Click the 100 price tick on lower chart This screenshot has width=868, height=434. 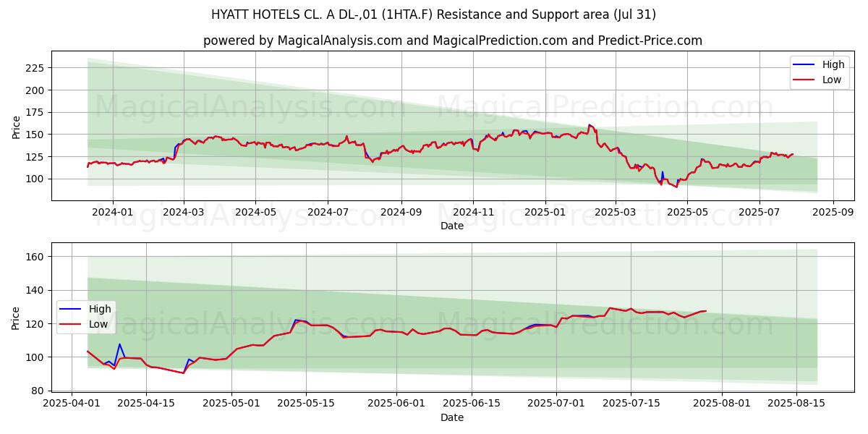[36, 357]
